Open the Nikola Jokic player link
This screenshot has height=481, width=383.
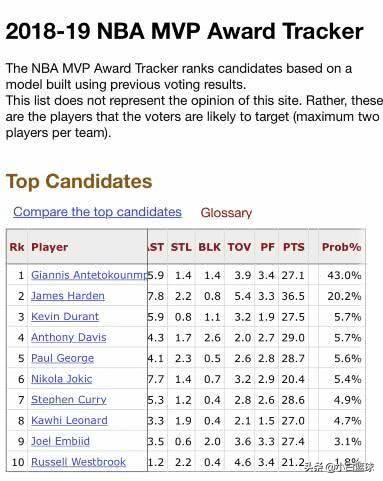point(62,379)
